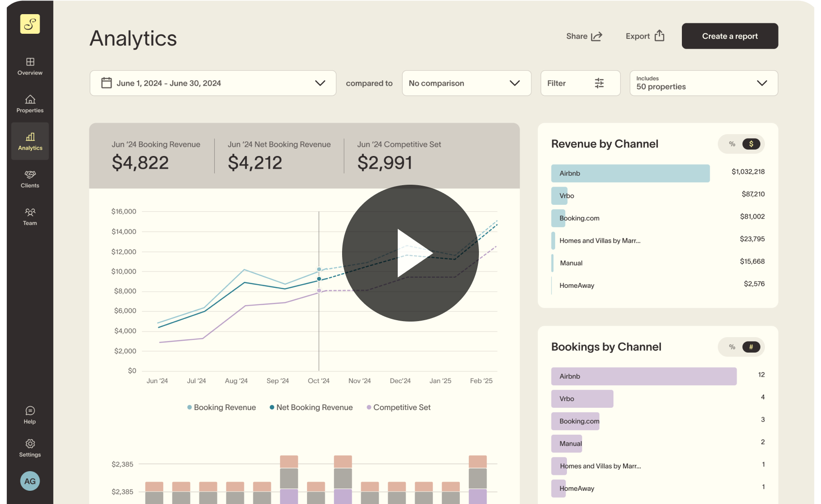Click the Export button
This screenshot has width=821, height=504.
coord(644,36)
